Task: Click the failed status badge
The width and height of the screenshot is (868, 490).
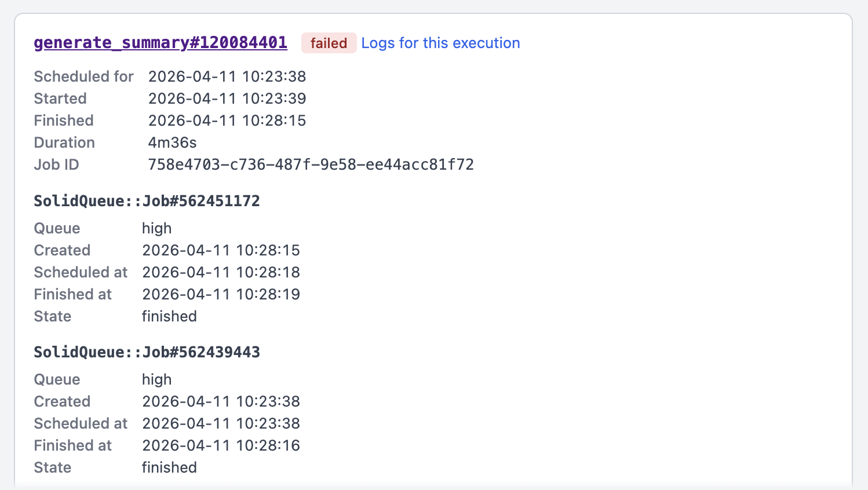Action: 329,43
